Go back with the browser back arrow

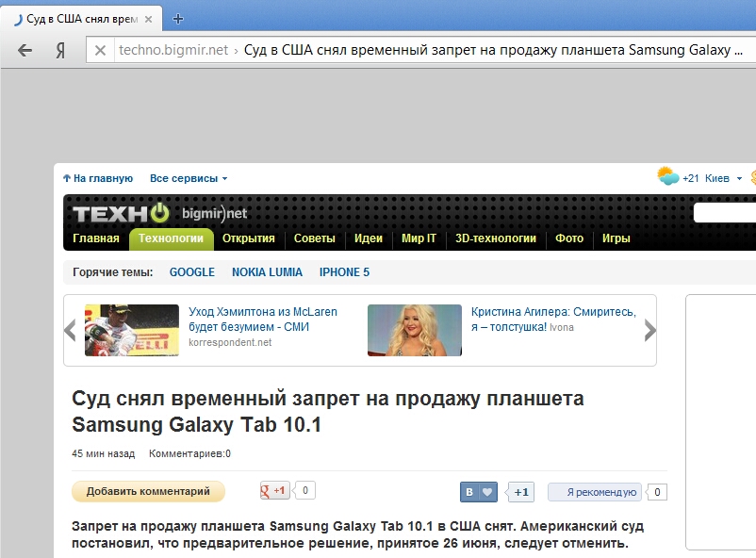point(25,50)
